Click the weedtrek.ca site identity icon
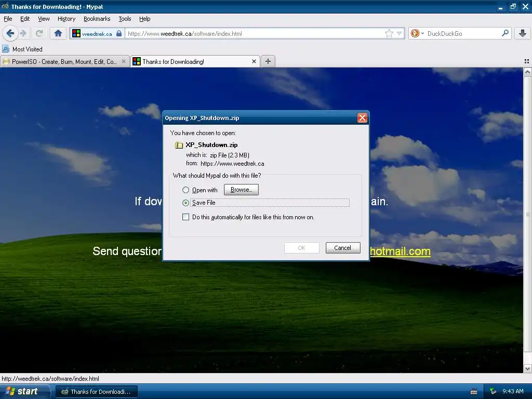 click(76, 33)
